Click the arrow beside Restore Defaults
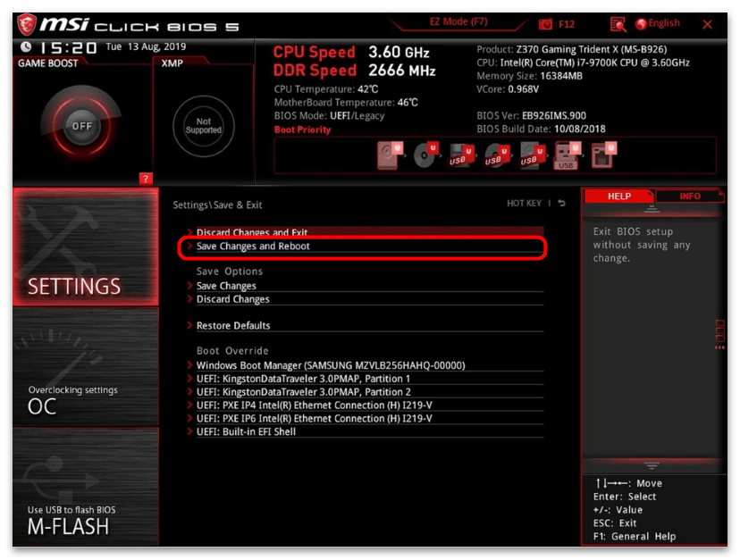 pos(189,325)
